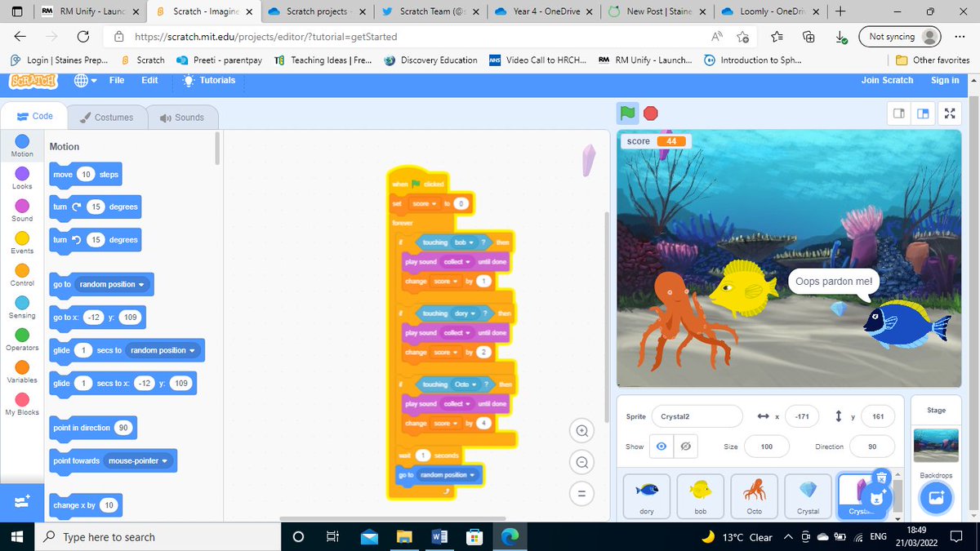
Task: Hide the sprite using crossed-eye button
Action: 686,447
